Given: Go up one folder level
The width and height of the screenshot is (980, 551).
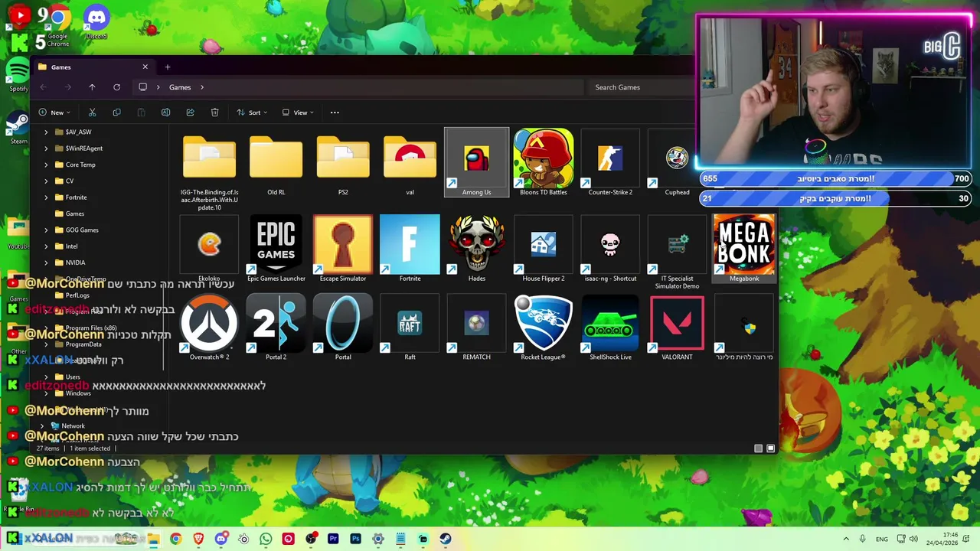Looking at the screenshot, I should 92,87.
